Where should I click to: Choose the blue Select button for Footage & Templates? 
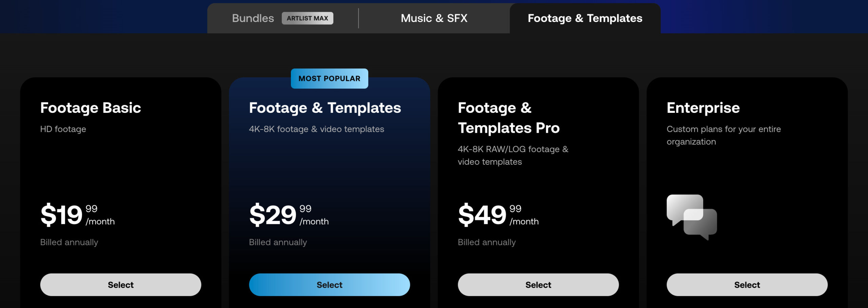point(329,285)
